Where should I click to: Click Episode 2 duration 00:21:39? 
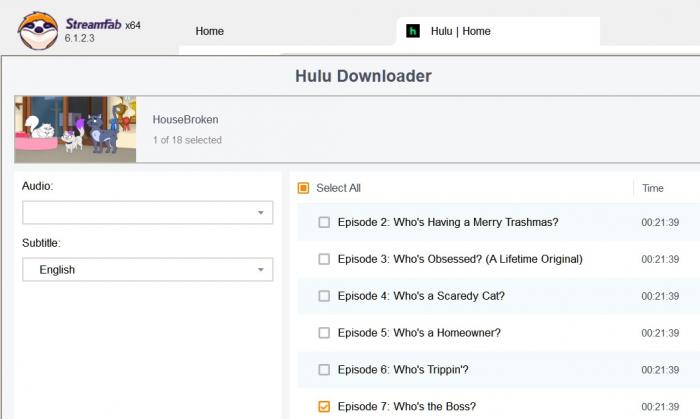pyautogui.click(x=660, y=222)
